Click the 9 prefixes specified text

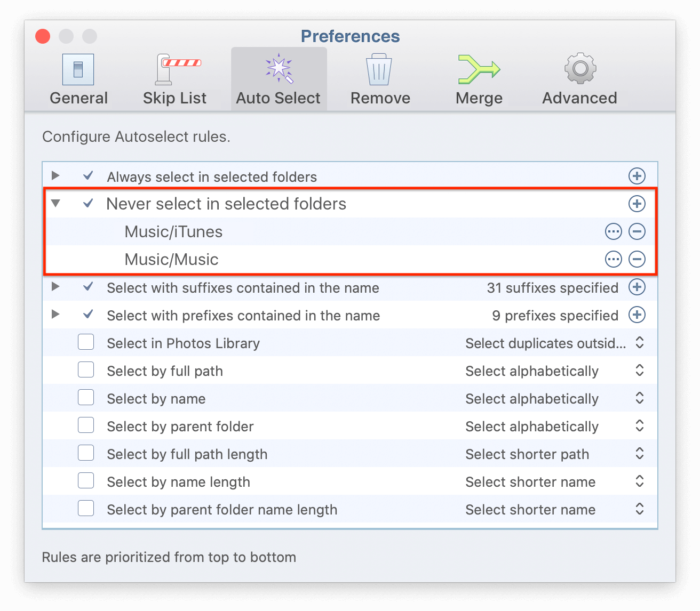click(555, 316)
